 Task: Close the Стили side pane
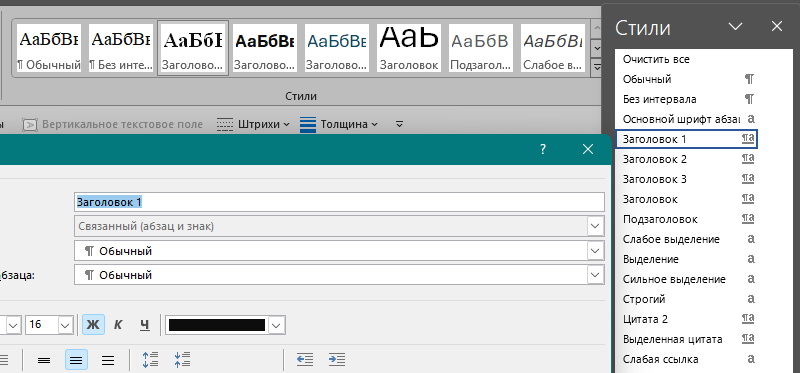click(777, 27)
